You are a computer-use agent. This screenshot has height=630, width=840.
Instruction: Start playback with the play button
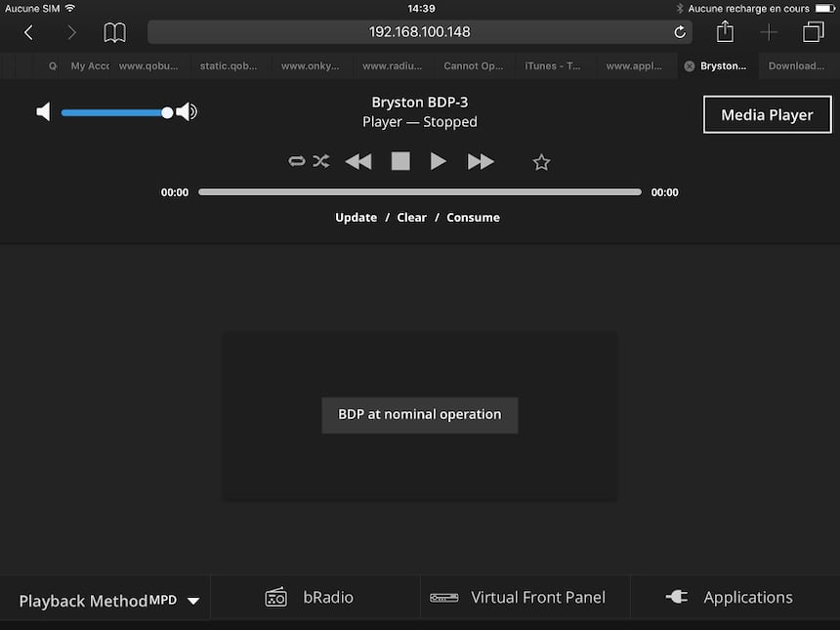(x=439, y=161)
